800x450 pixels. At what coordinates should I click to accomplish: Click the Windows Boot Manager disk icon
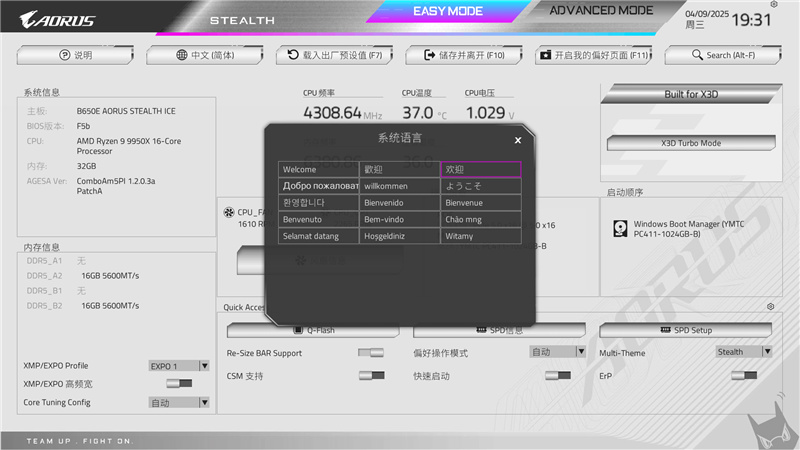(620, 229)
